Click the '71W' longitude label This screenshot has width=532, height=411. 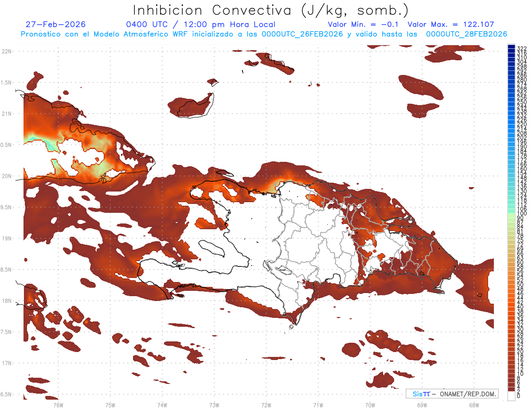click(318, 405)
